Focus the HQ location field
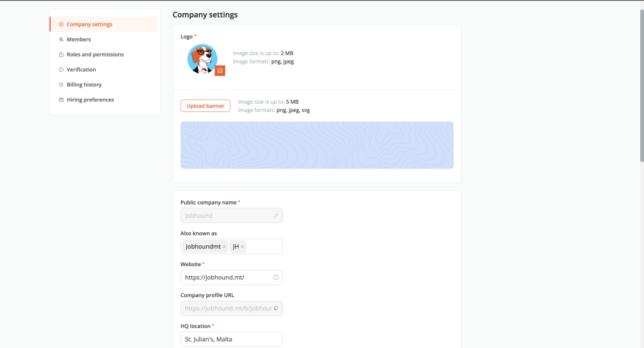The width and height of the screenshot is (644, 348). 231,339
